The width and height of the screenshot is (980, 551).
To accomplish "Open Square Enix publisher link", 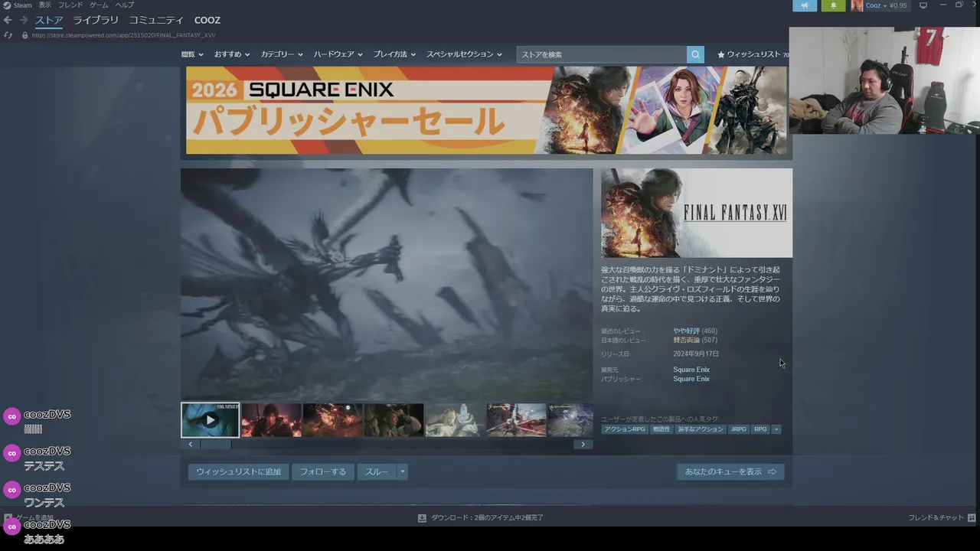I will [691, 380].
